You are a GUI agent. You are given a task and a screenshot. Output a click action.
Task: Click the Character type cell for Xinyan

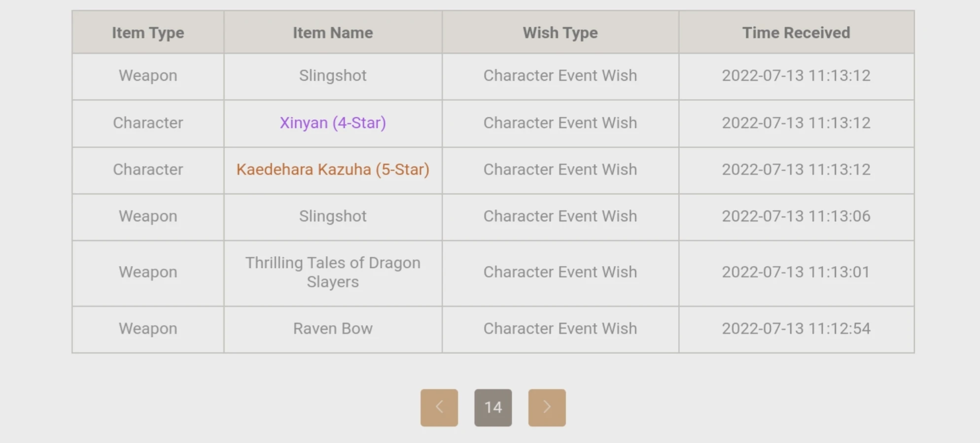(x=148, y=123)
